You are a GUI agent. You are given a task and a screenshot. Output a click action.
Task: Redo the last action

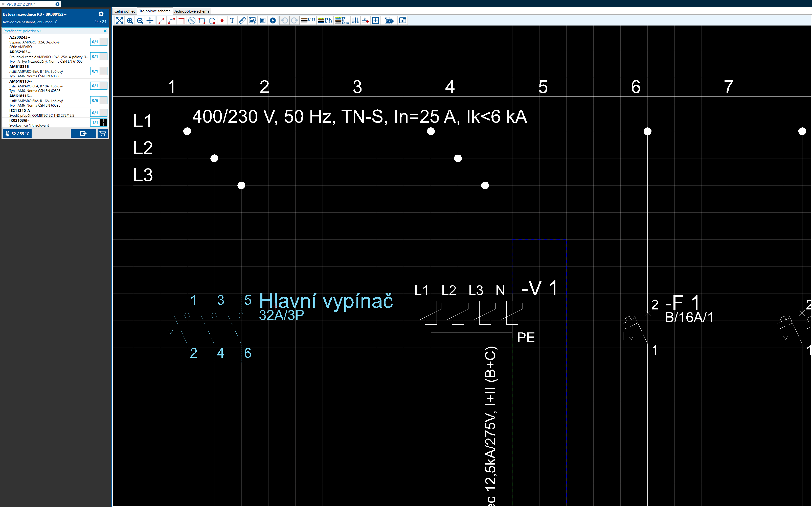coord(294,21)
